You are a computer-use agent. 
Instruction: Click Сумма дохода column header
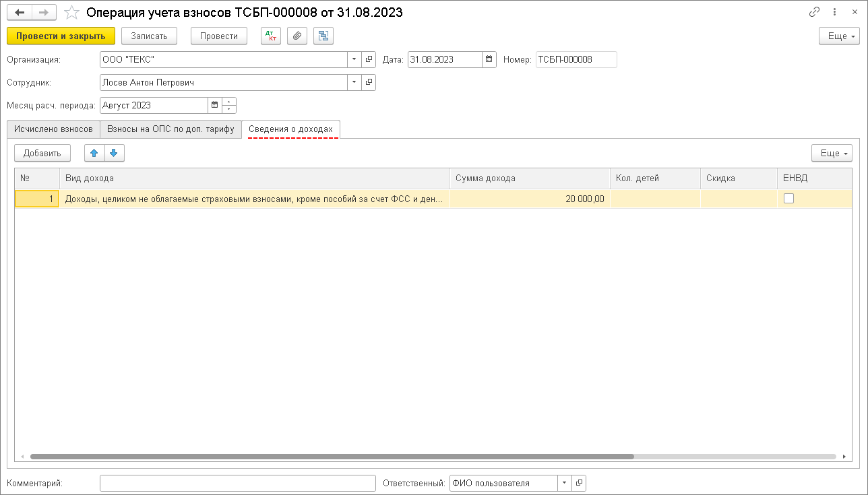[x=530, y=178]
